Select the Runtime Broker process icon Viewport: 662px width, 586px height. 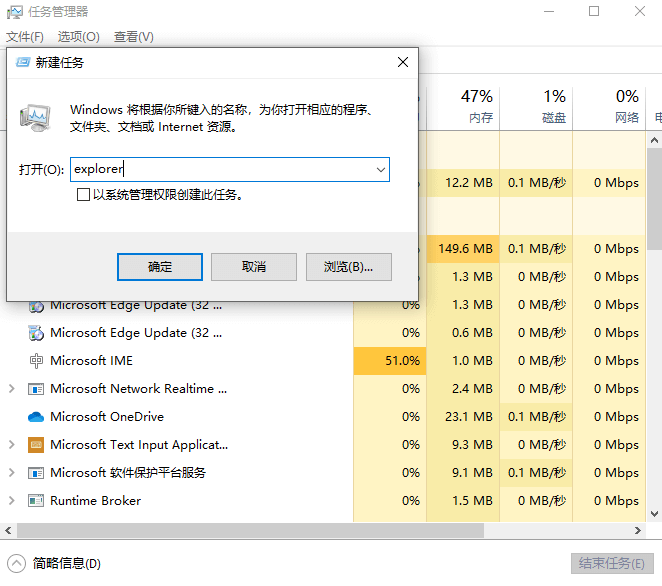pos(36,501)
